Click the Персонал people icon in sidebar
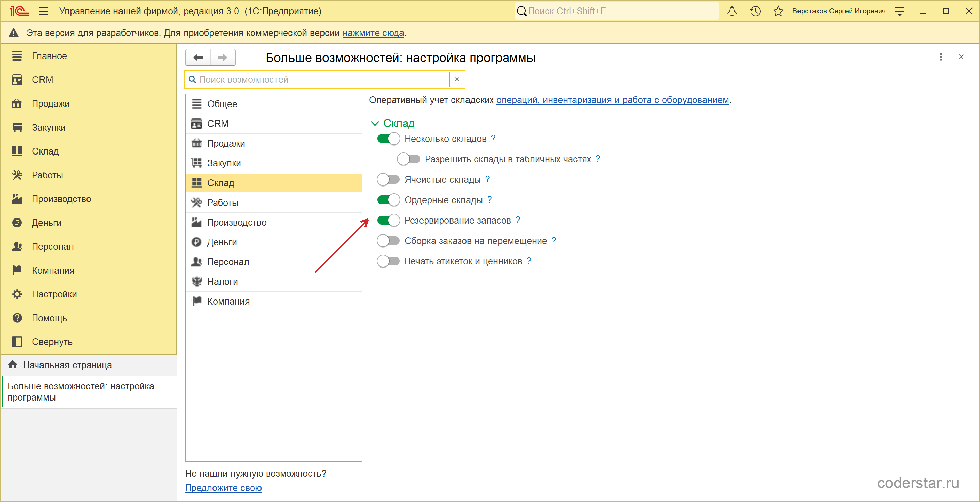Screen dimensions: 980x502 (x=17, y=246)
